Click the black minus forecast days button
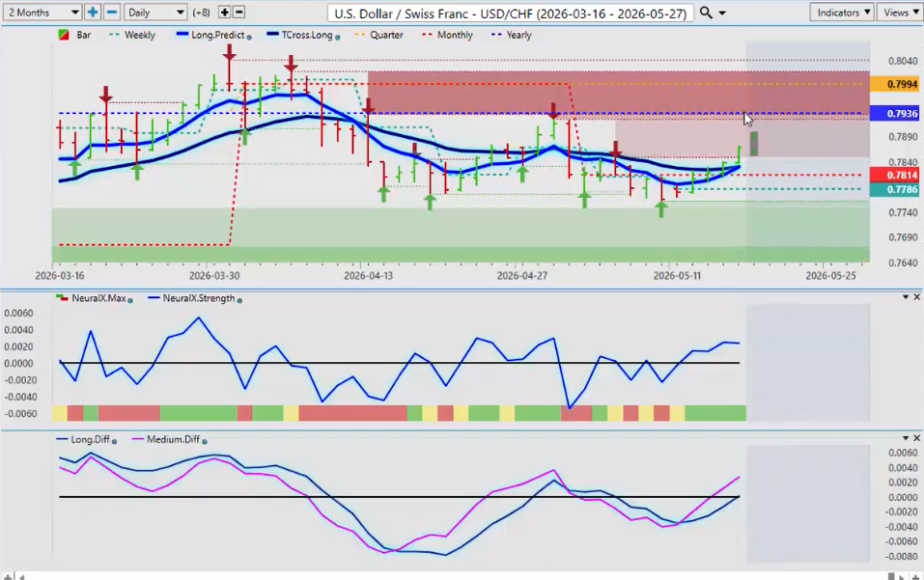Image resolution: width=924 pixels, height=580 pixels. coord(238,12)
